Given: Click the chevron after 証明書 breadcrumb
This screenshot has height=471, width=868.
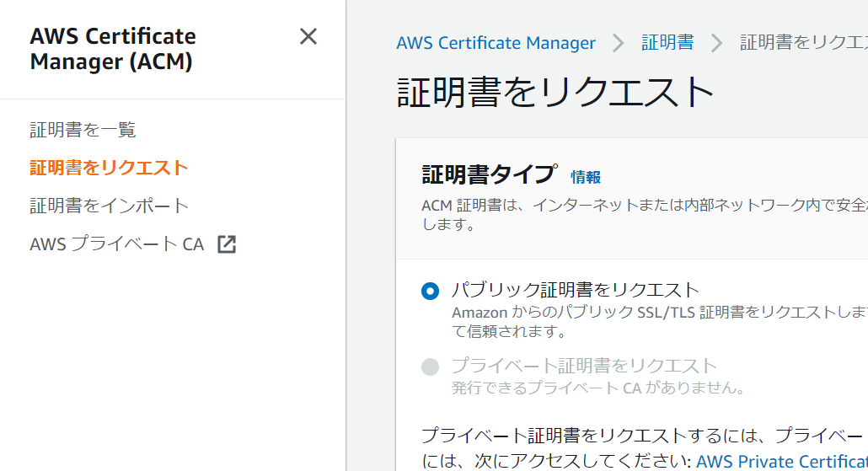Looking at the screenshot, I should 716,43.
